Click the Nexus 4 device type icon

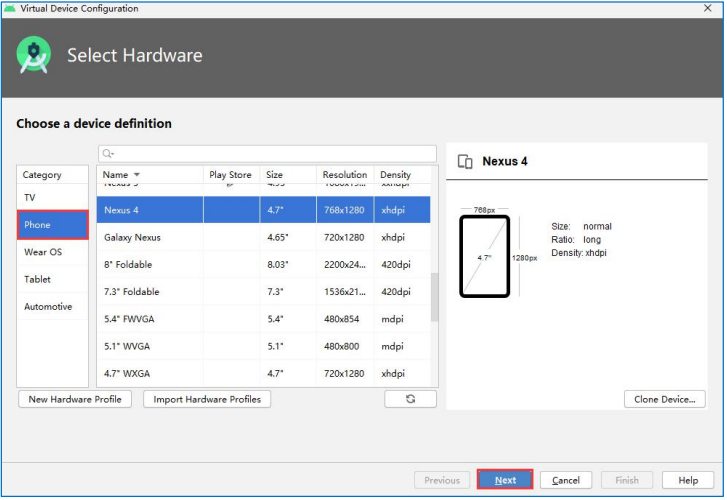coord(466,162)
